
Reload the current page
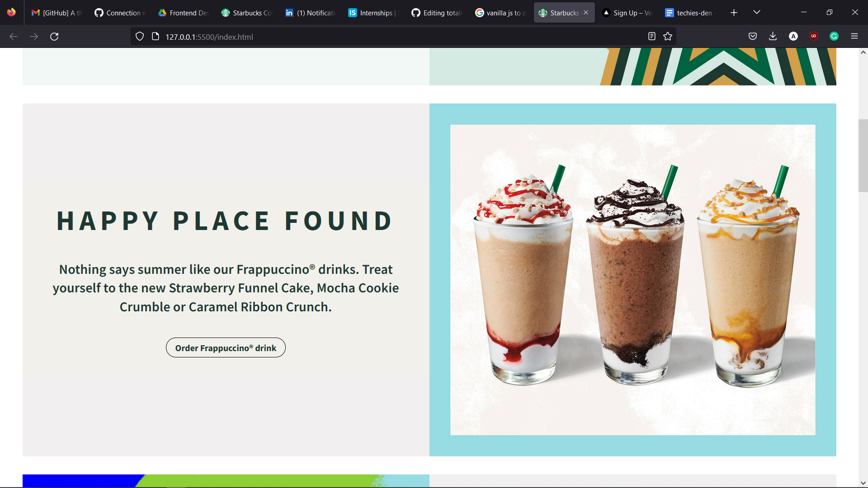(x=54, y=37)
